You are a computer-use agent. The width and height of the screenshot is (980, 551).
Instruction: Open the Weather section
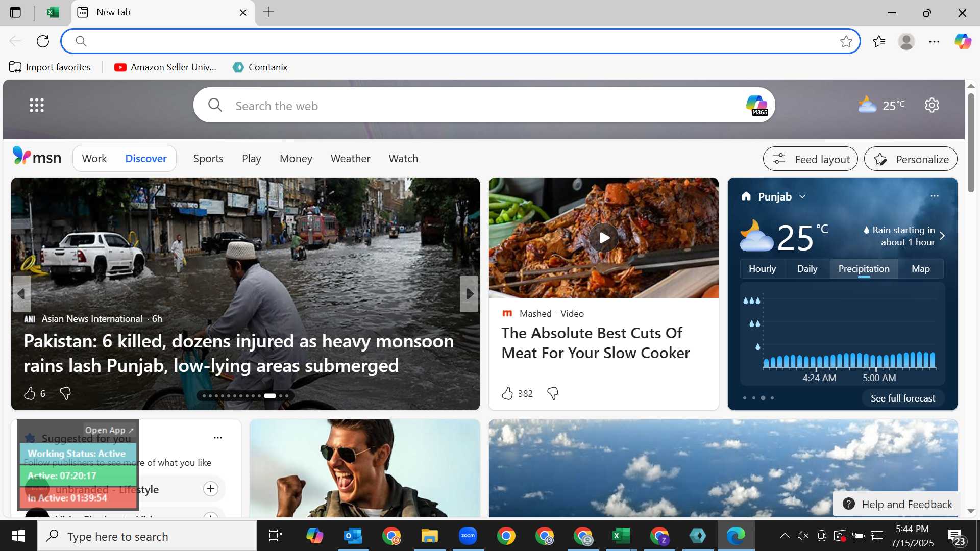(350, 159)
